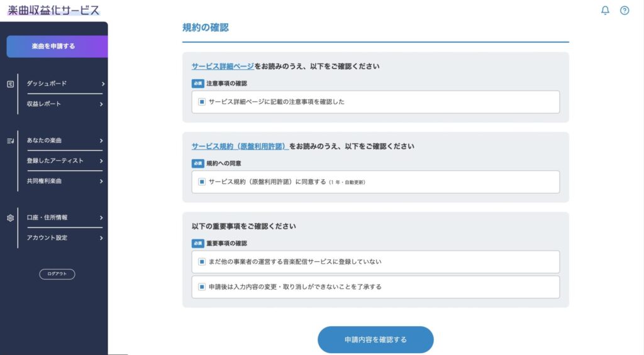This screenshot has height=355, width=644.
Task: Click the 楽曲収益化サービス logo
Action: pyautogui.click(x=53, y=10)
